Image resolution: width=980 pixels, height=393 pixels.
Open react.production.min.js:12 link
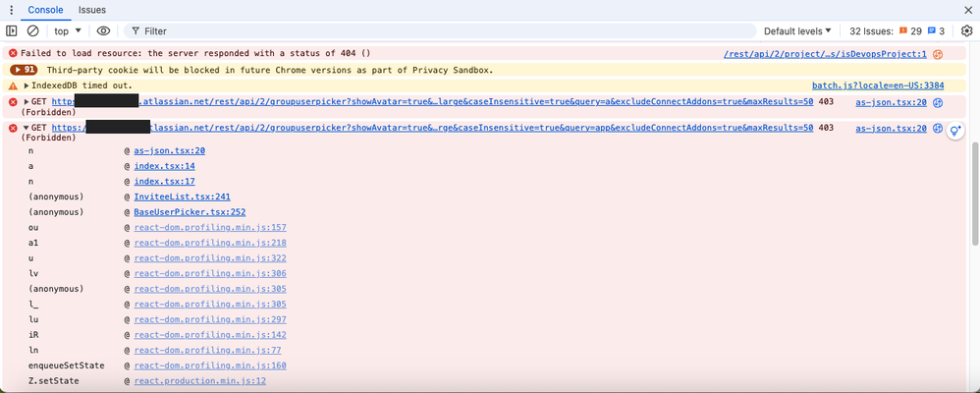click(x=200, y=381)
